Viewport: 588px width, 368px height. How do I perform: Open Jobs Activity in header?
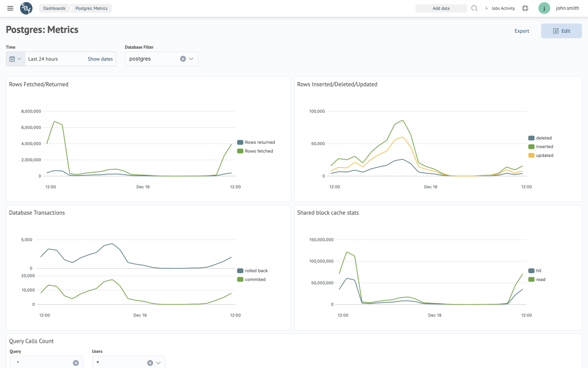(x=500, y=8)
